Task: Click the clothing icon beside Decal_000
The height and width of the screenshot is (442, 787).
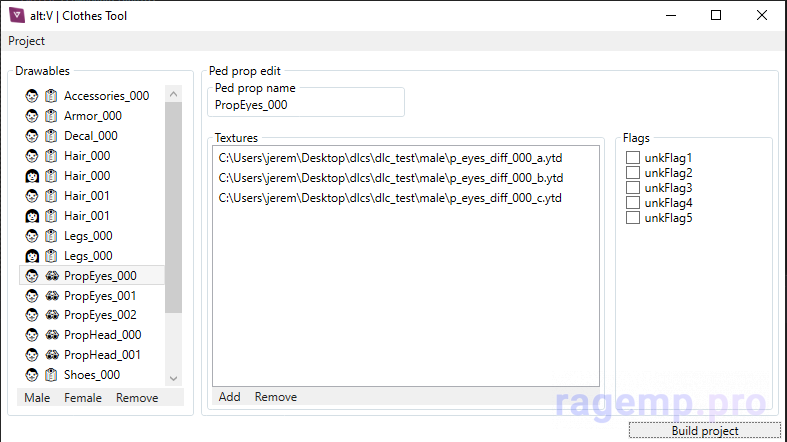Action: pyautogui.click(x=51, y=136)
